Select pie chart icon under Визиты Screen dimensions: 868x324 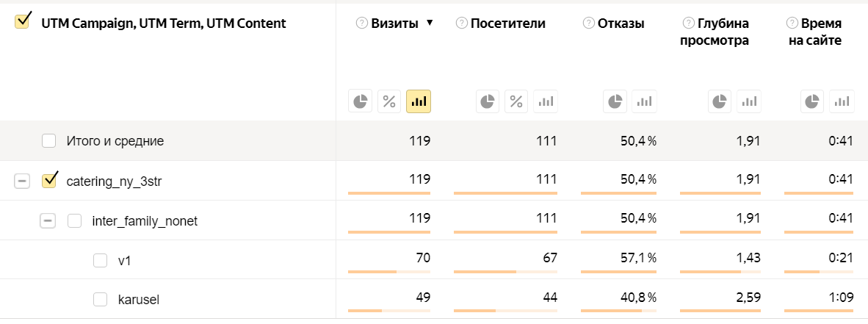(x=361, y=101)
